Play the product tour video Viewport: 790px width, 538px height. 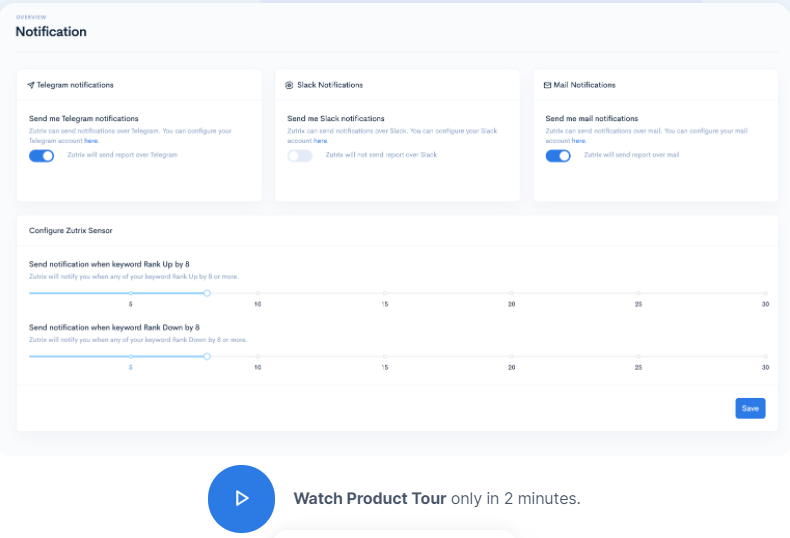[241, 498]
